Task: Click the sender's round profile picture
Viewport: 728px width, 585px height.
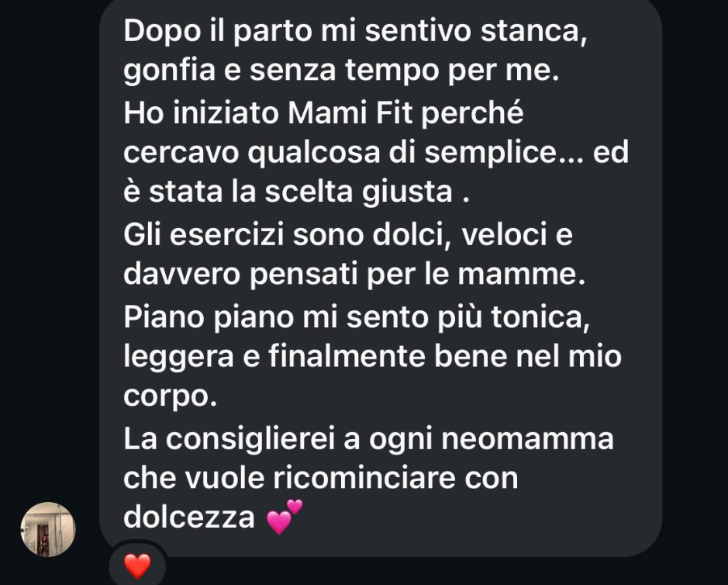Action: (x=48, y=529)
